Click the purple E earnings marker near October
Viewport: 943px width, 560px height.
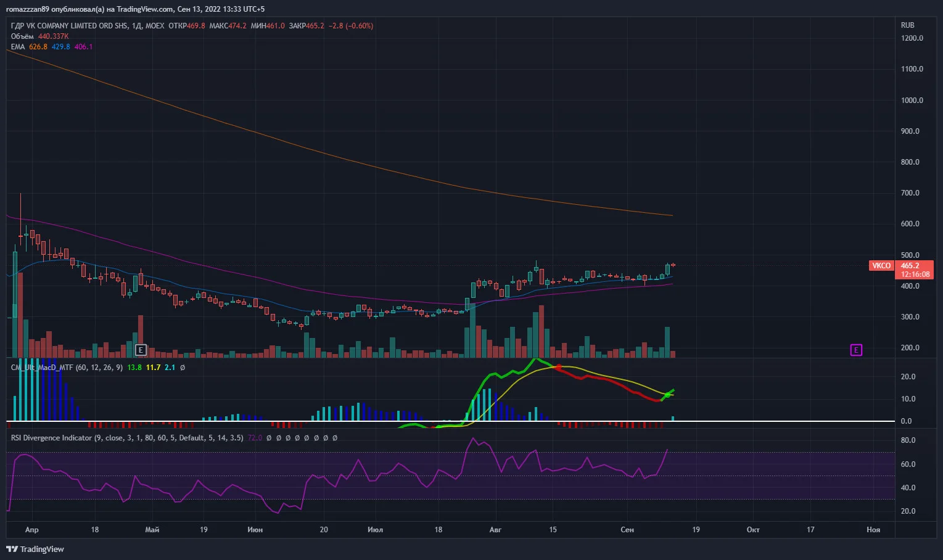point(856,350)
